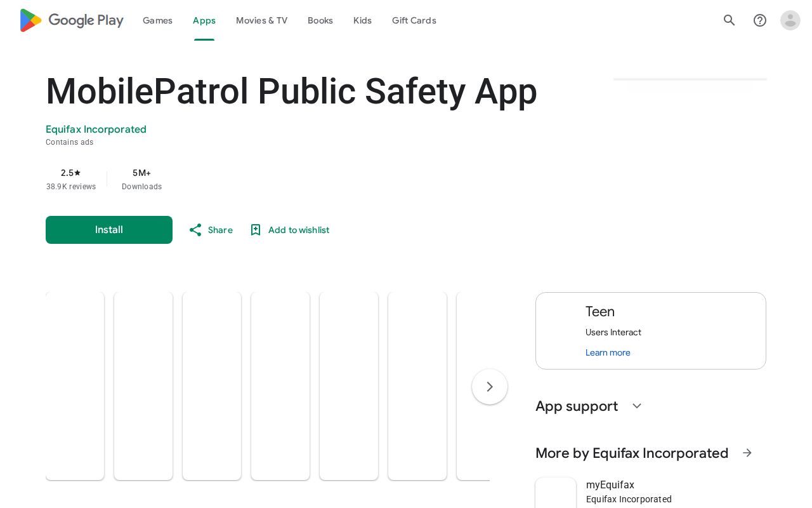Open the help center icon
This screenshot has height=508, width=812.
[760, 20]
